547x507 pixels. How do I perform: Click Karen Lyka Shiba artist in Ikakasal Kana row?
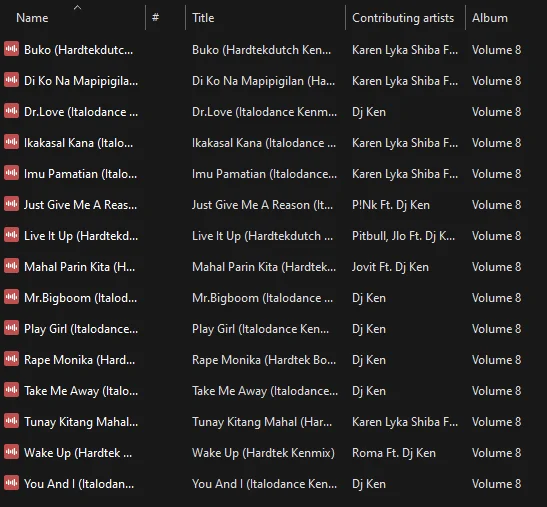coord(405,143)
